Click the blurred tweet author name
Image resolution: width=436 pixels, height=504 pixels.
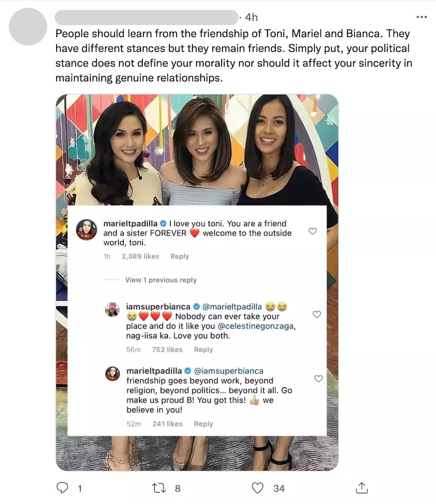[x=147, y=17]
